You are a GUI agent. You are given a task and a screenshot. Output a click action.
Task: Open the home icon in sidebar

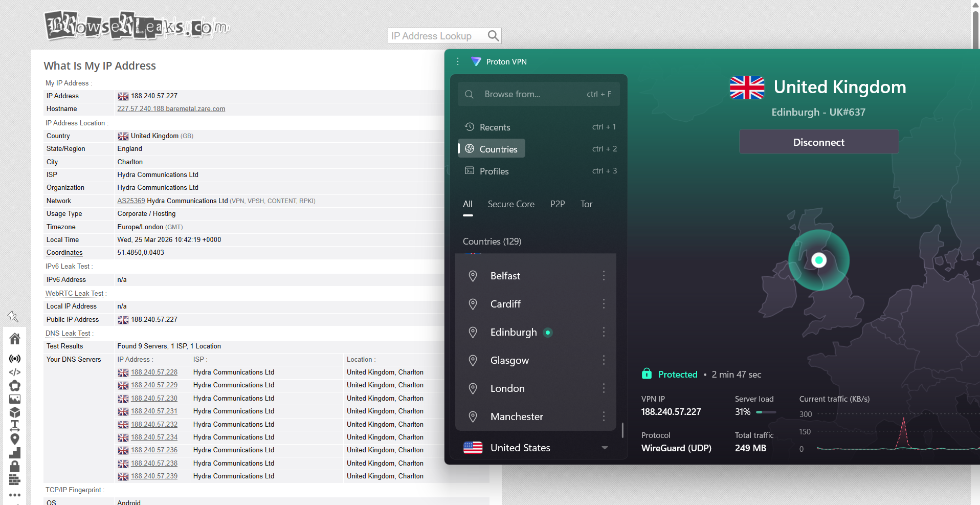pos(15,339)
